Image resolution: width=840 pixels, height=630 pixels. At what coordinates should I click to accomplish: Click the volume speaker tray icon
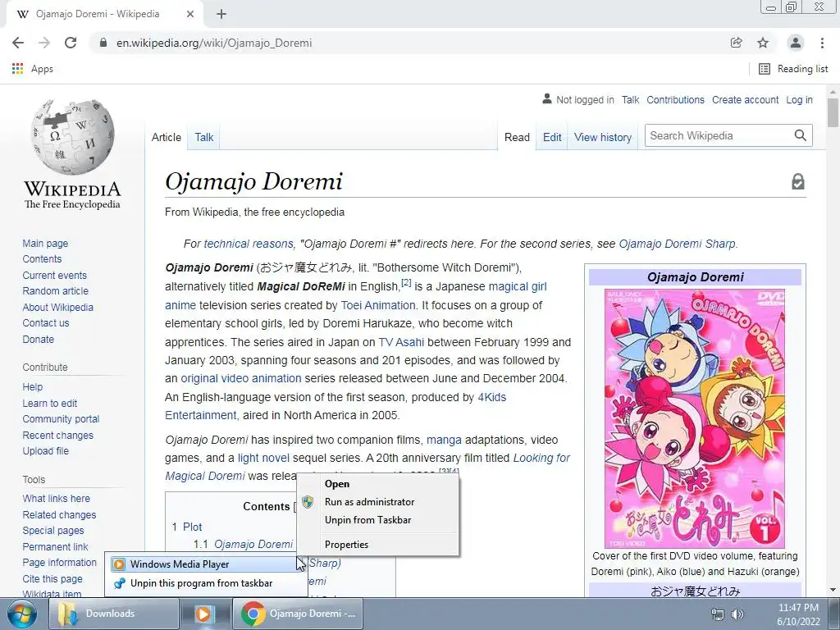coord(737,614)
